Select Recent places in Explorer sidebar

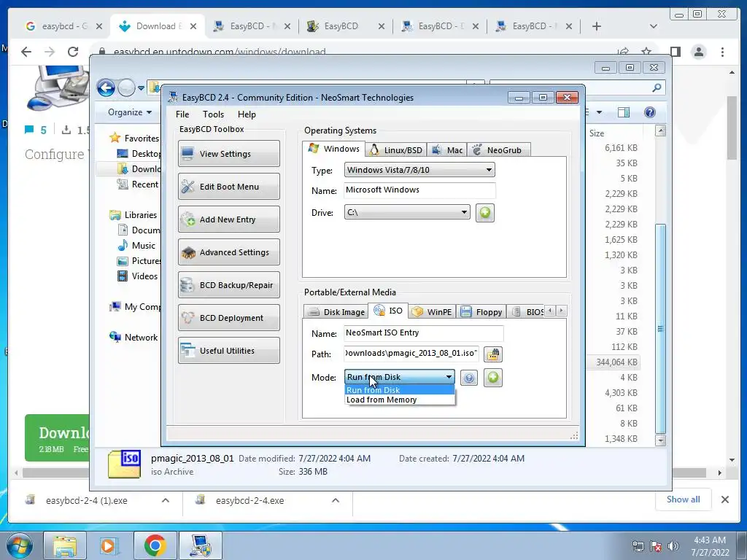pos(145,184)
